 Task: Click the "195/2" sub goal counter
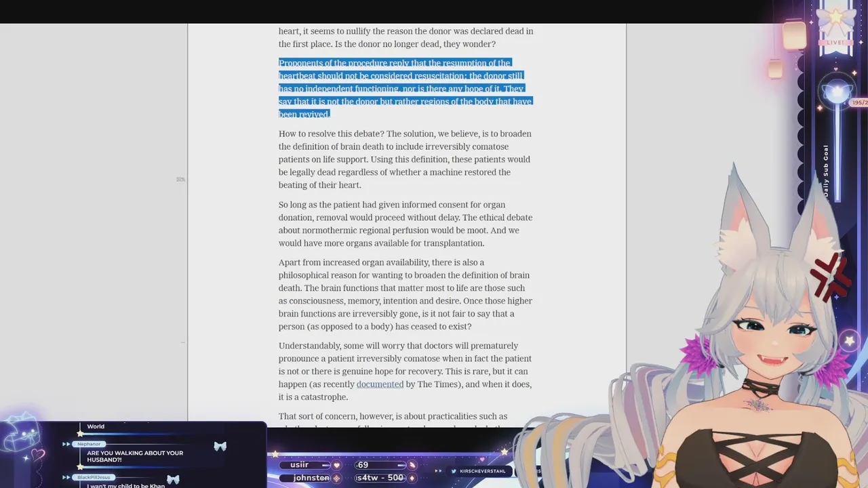[859, 103]
